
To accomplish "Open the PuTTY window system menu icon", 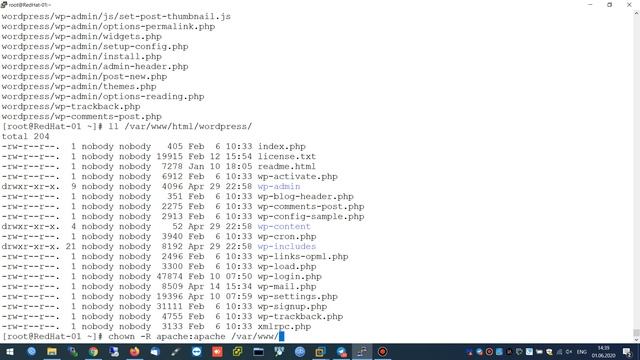I will (4, 4).
